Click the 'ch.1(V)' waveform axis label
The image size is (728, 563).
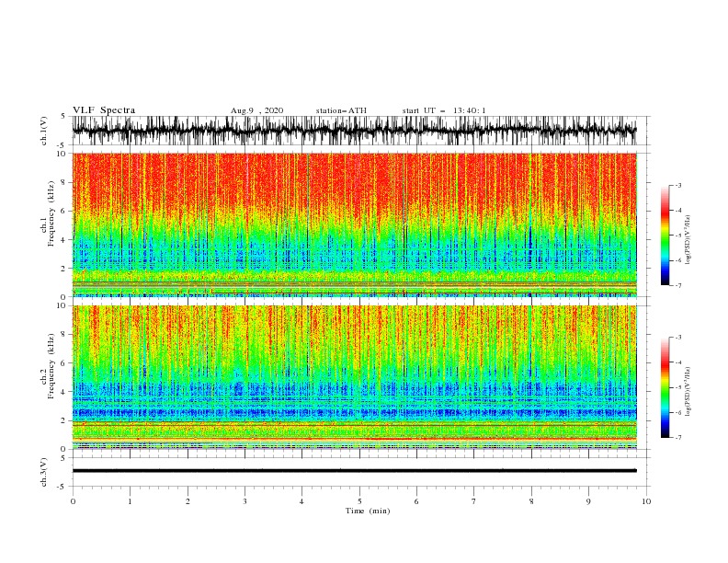[44, 131]
